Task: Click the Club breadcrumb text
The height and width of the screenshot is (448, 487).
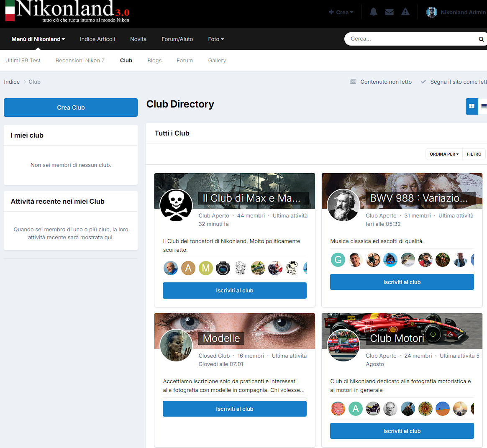Action: point(34,82)
